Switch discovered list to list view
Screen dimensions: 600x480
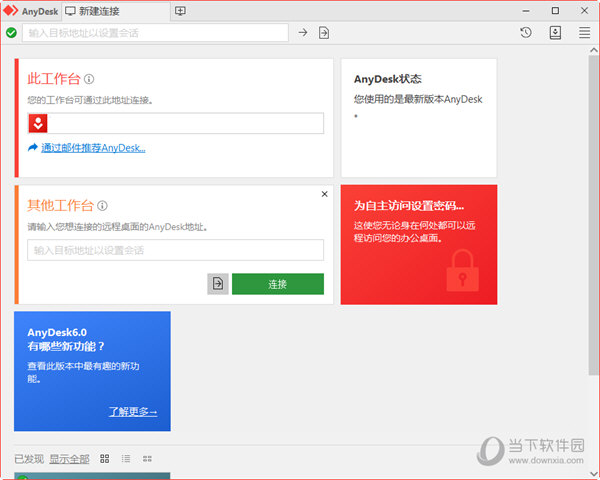(x=126, y=459)
